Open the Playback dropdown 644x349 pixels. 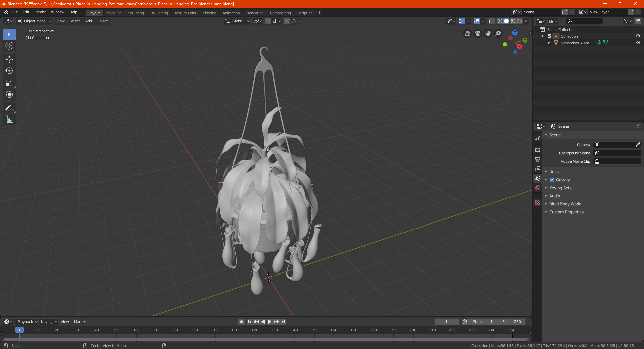27,322
